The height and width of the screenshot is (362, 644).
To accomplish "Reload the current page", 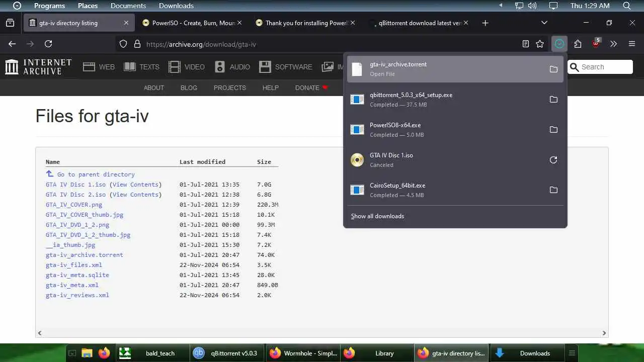I will tap(48, 44).
